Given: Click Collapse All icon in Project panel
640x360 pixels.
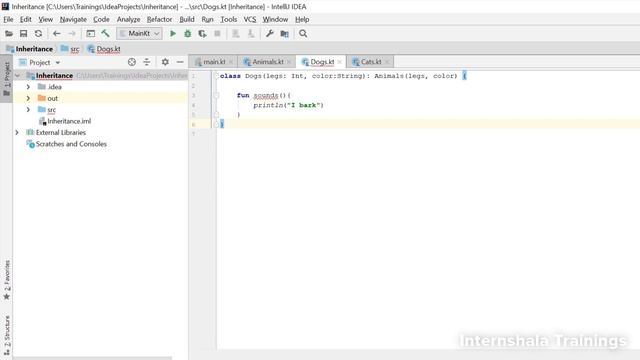Looking at the screenshot, I should tap(147, 62).
